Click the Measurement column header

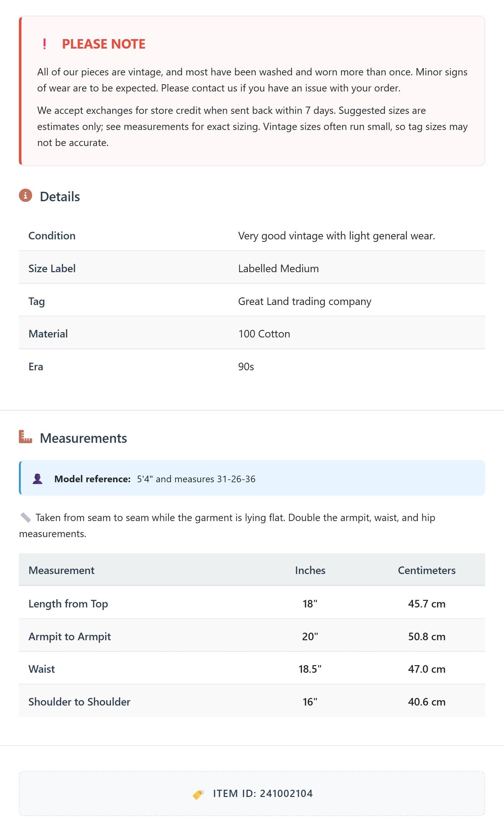click(x=61, y=570)
